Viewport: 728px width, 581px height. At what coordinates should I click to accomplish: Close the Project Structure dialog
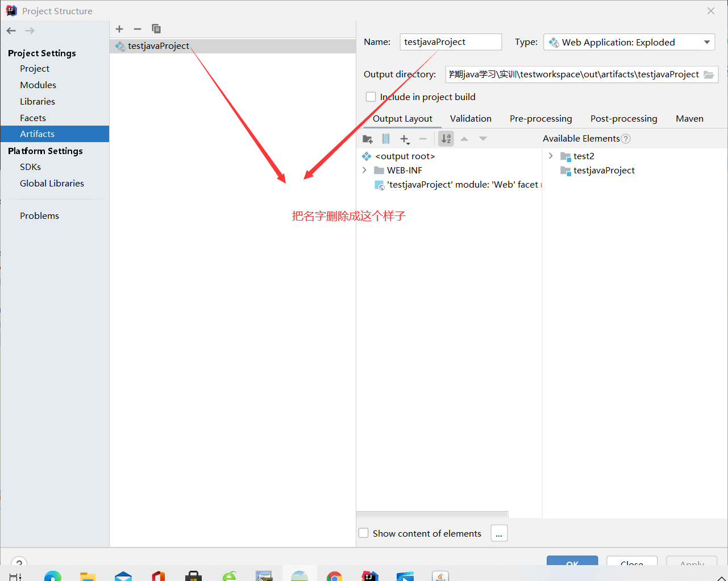pos(711,11)
